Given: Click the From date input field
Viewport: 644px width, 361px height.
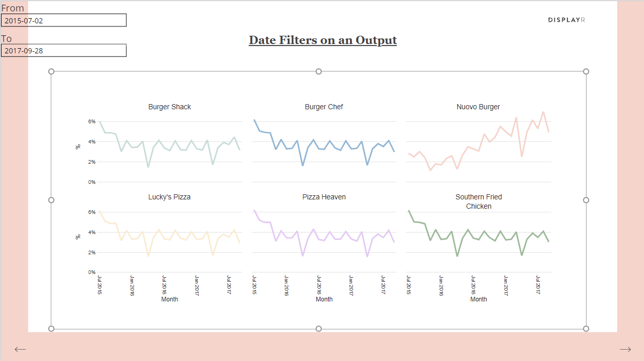Looking at the screenshot, I should pos(64,20).
